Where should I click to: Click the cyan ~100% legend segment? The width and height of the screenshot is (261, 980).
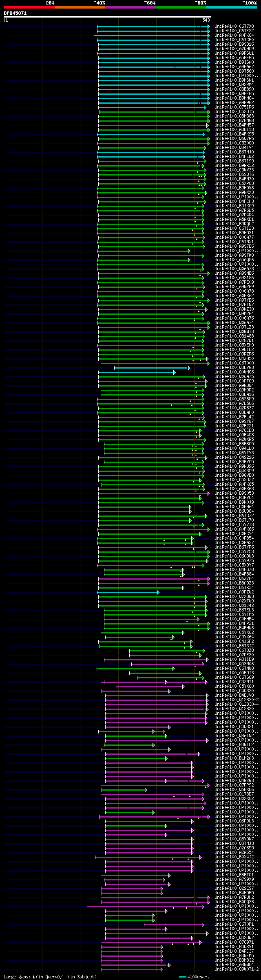click(232, 7)
